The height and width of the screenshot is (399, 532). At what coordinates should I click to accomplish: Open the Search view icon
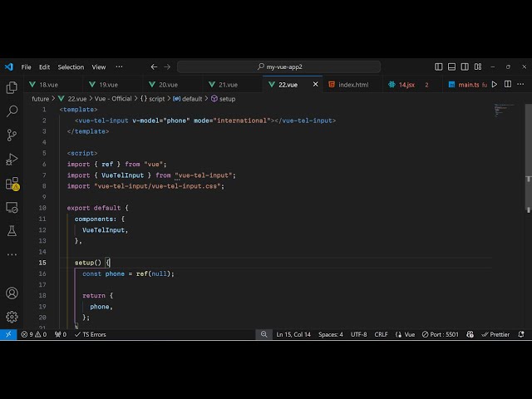[12, 111]
